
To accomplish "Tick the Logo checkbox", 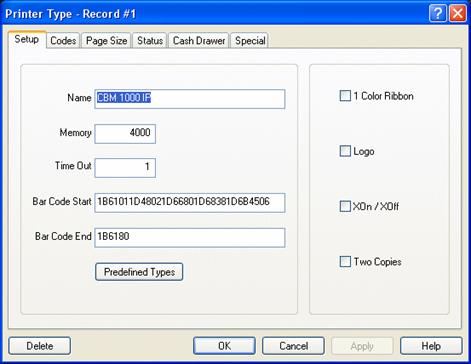I will pos(345,151).
